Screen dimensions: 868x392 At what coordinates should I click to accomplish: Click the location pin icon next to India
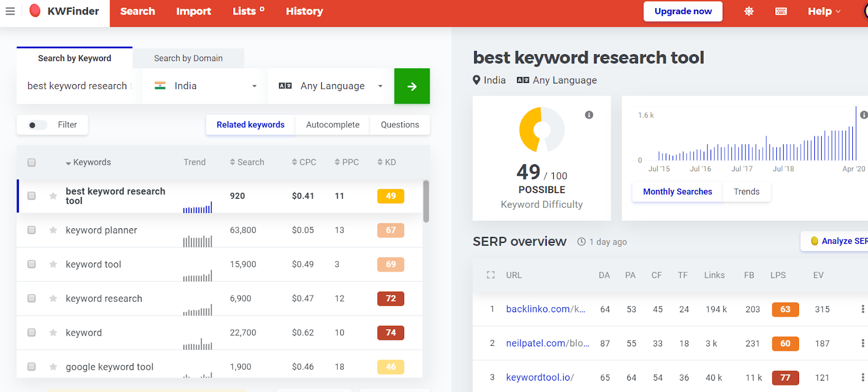point(477,80)
